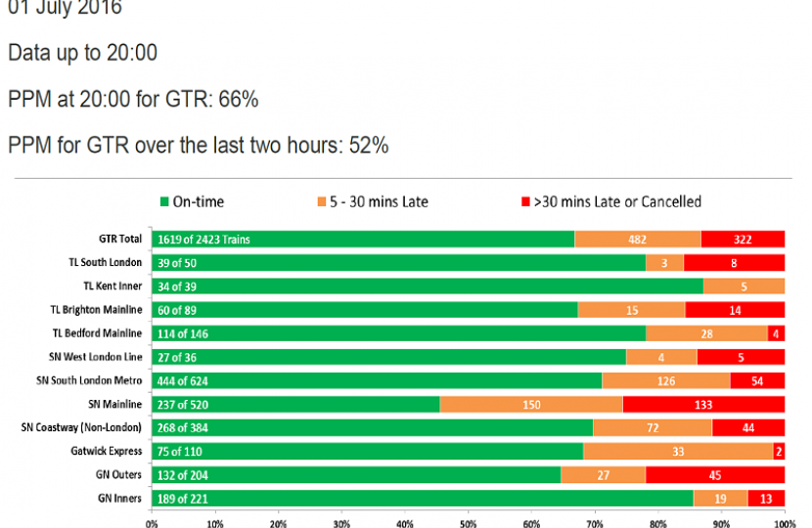
Task: Click the TL Kent Inner row label
Action: (113, 286)
